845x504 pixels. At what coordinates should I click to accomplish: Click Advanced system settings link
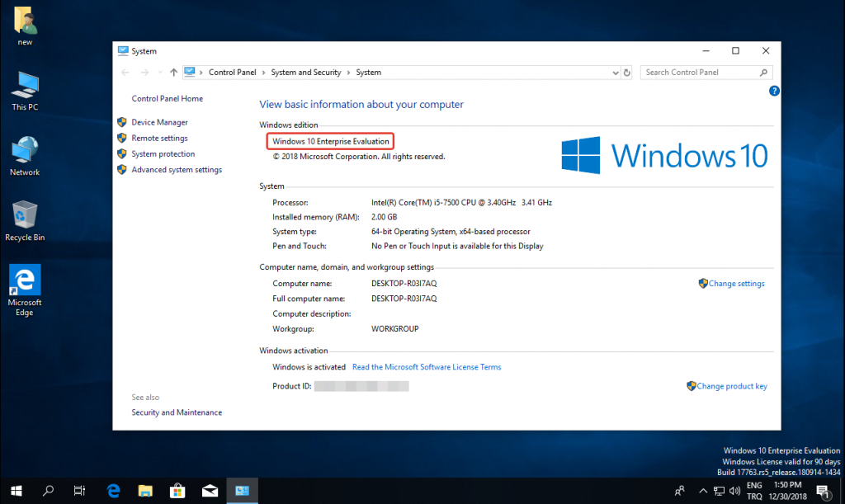click(176, 170)
